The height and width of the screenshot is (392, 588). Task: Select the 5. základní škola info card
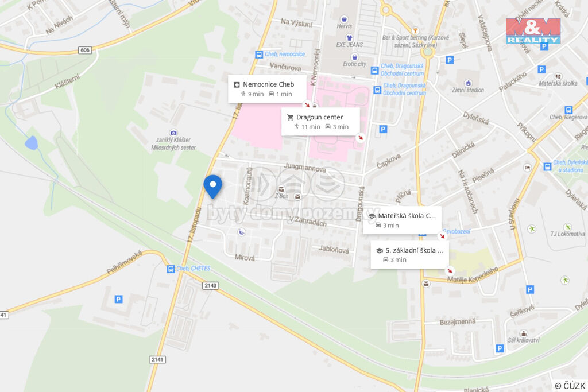tap(409, 255)
